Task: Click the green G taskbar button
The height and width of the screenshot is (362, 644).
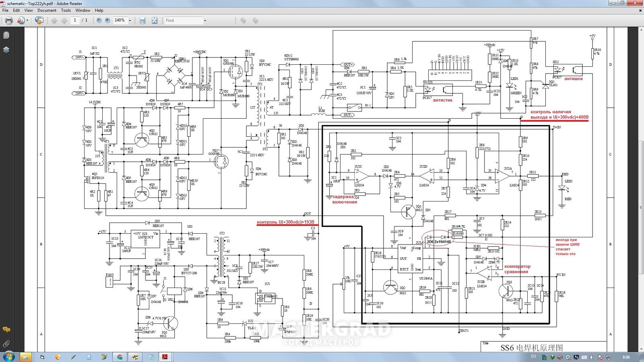Action: click(x=120, y=357)
